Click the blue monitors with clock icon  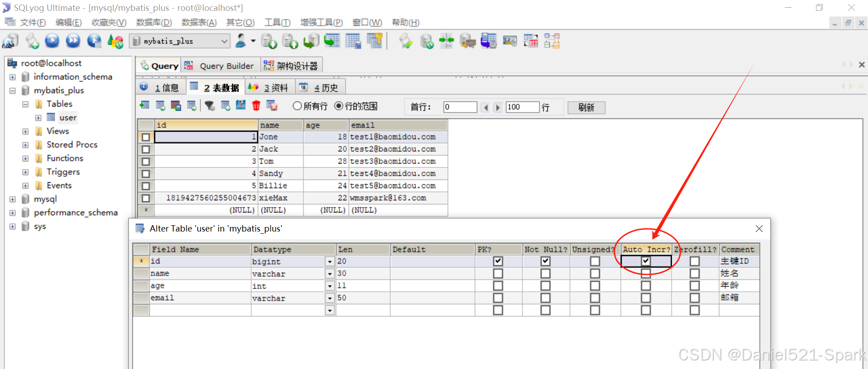coord(489,41)
